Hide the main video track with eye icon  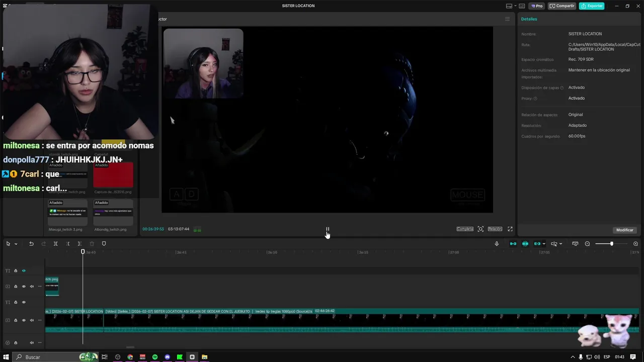[24, 320]
